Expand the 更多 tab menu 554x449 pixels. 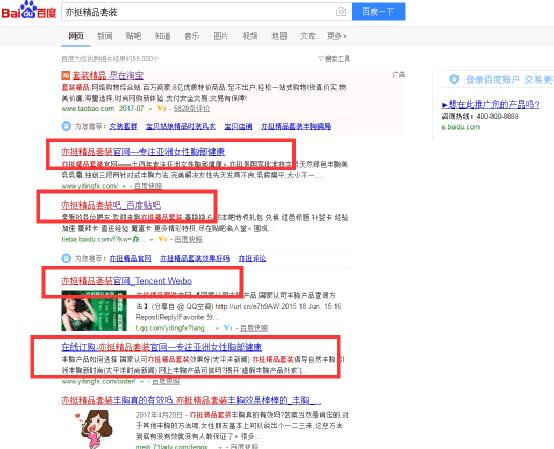tap(336, 36)
